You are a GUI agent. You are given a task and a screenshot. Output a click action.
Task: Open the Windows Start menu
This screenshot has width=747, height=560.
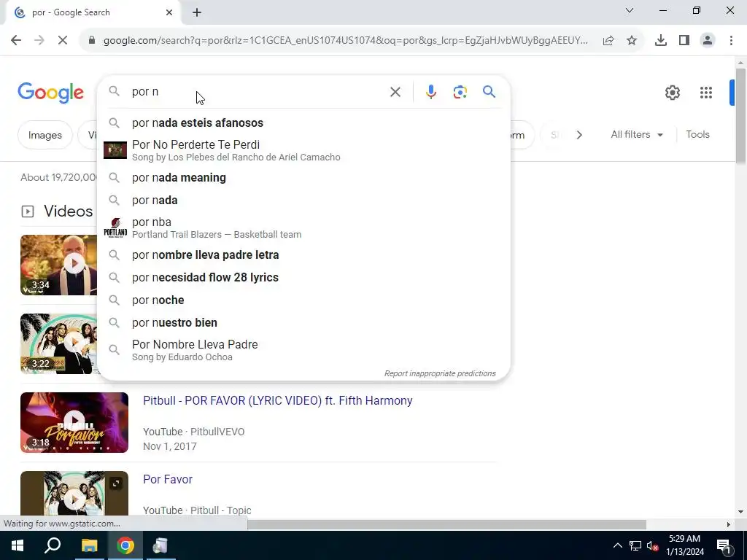18,545
